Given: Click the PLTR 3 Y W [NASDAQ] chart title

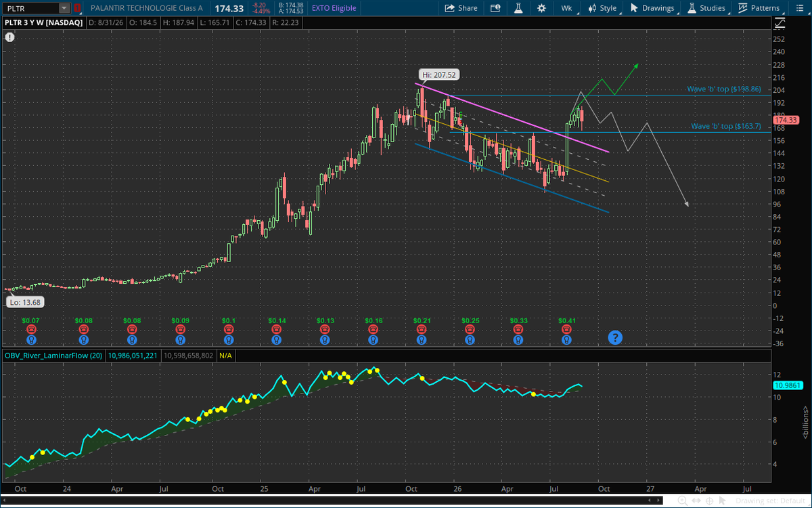Looking at the screenshot, I should click(x=44, y=22).
